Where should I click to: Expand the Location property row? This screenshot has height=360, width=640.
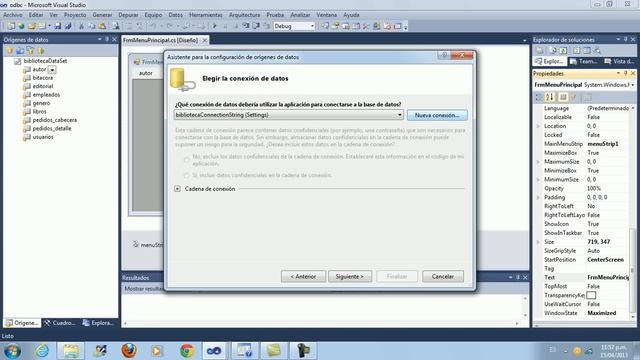coord(538,126)
